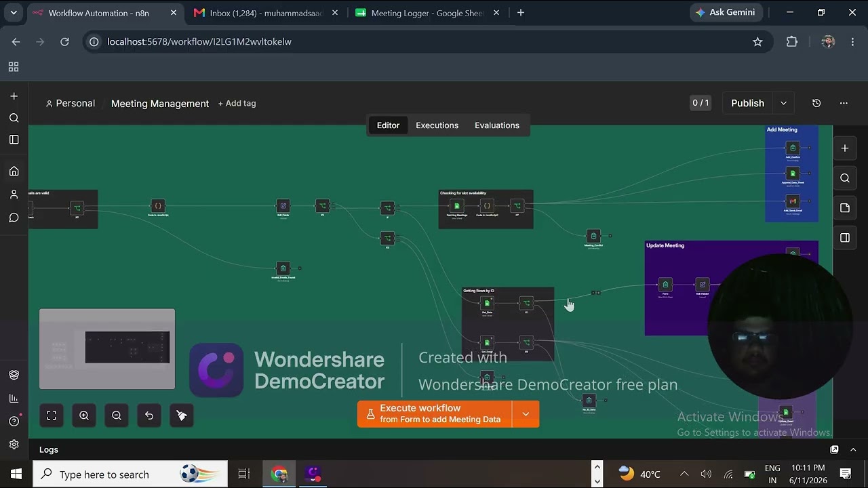Click the Meeting Management workflow name

click(x=160, y=103)
